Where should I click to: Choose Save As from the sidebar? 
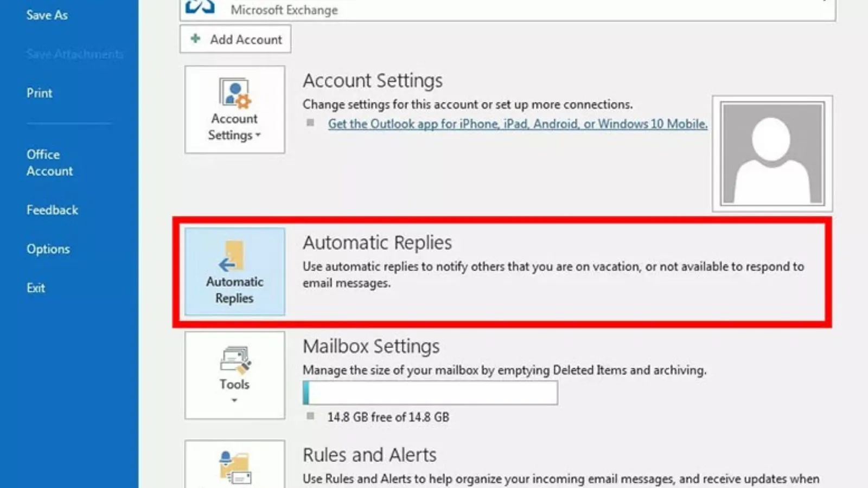pos(47,15)
